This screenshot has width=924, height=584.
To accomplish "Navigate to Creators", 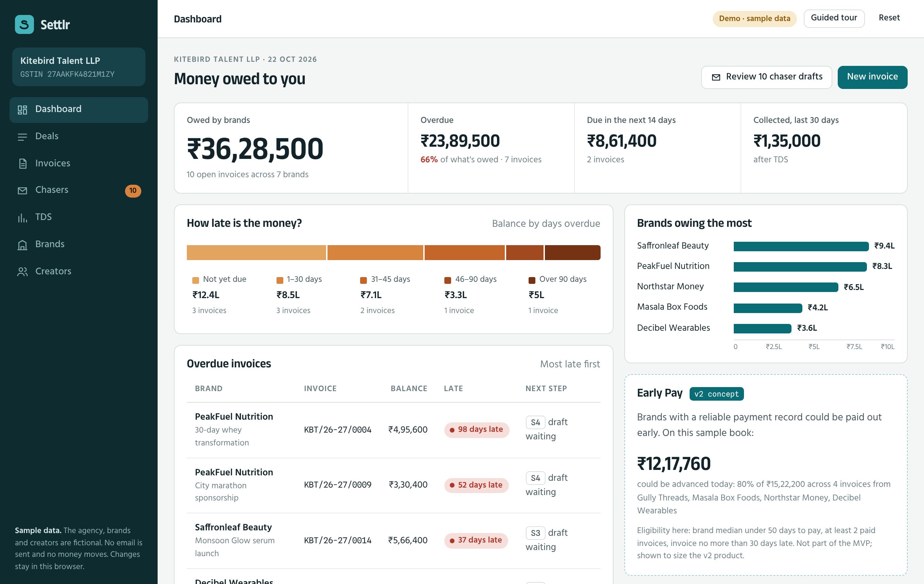I will coord(79,272).
